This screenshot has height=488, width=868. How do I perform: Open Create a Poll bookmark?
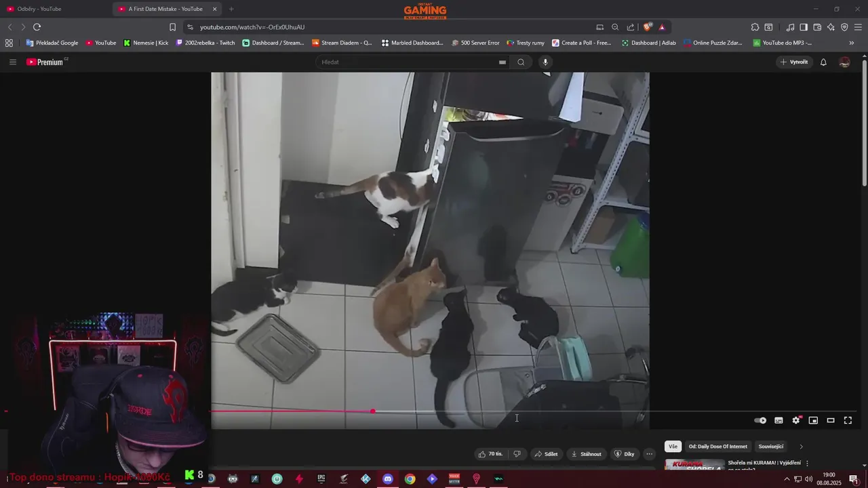coord(582,43)
